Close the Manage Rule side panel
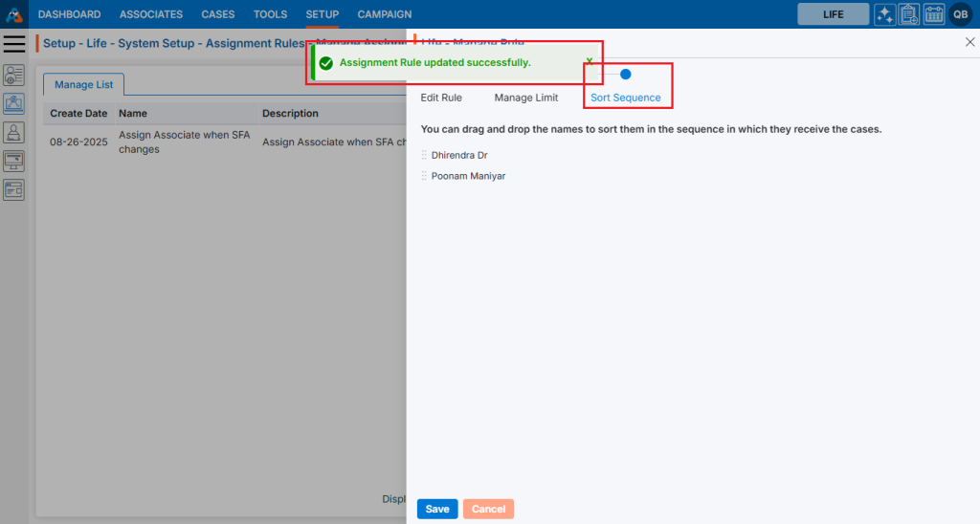 [969, 43]
